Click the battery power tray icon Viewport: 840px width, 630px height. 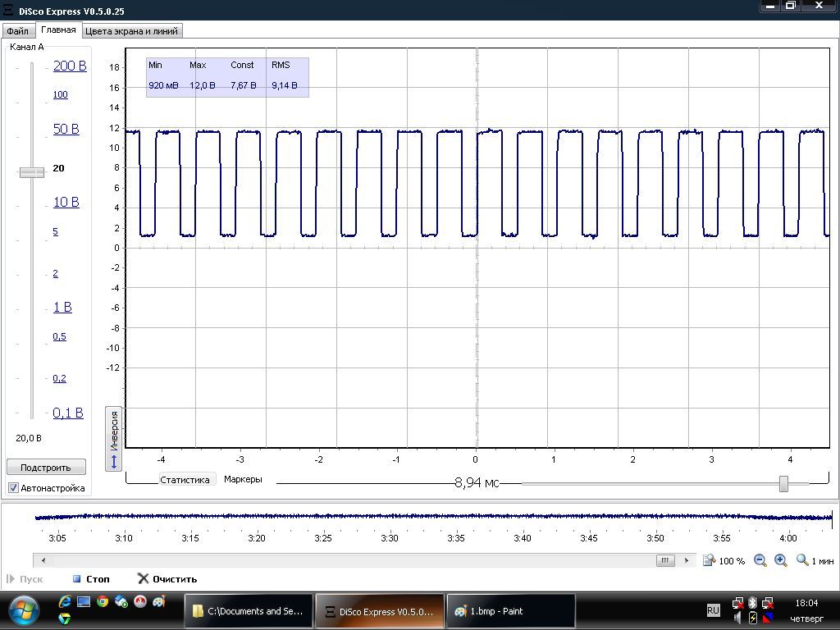pos(752,619)
